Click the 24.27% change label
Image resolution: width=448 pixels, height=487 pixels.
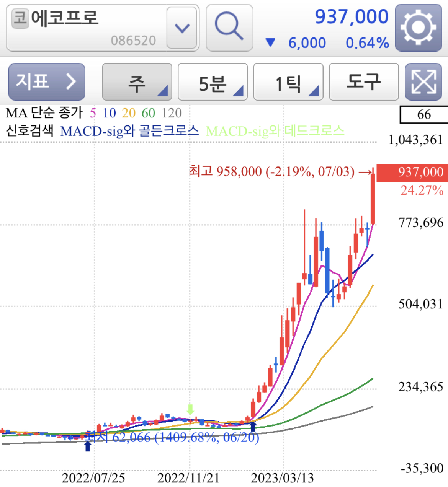tap(422, 191)
